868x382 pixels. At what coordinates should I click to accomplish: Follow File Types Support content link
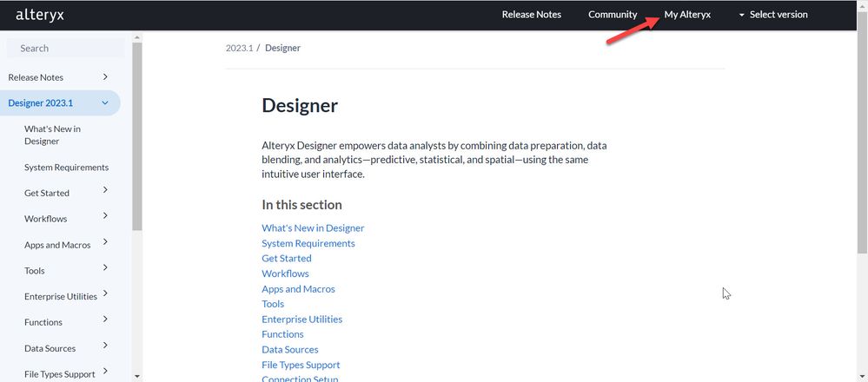(301, 365)
